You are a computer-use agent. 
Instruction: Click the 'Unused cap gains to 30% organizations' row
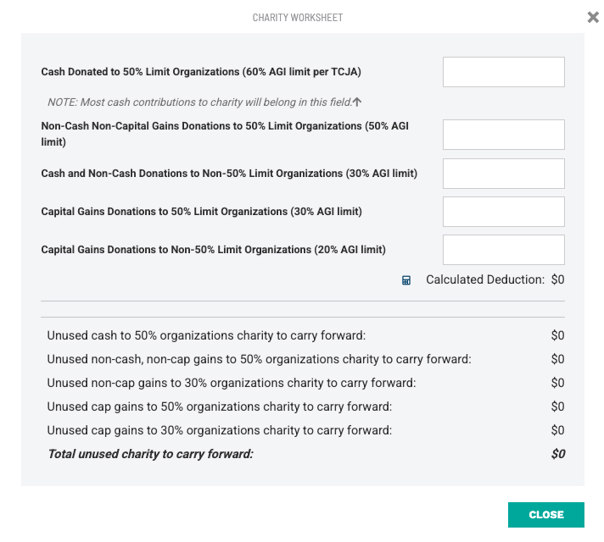(219, 431)
